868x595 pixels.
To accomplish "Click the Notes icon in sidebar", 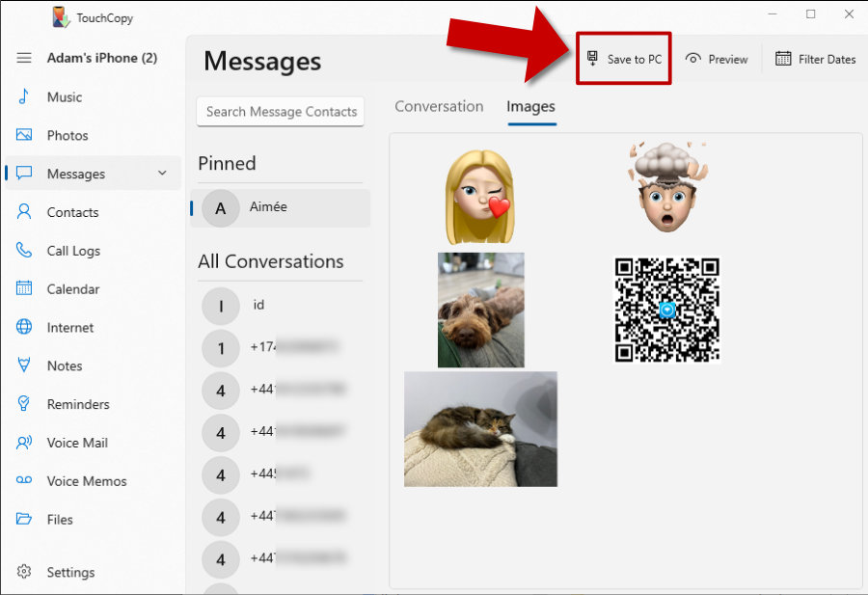I will tap(24, 365).
